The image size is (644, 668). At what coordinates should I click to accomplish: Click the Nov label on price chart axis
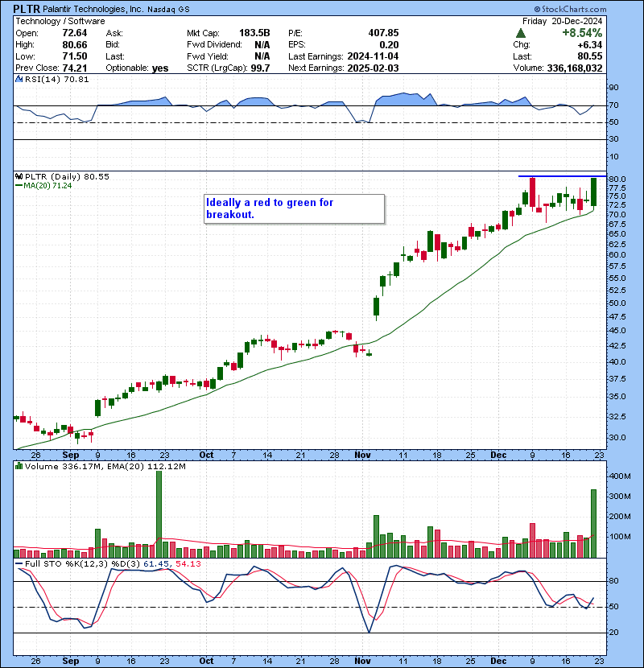(362, 455)
